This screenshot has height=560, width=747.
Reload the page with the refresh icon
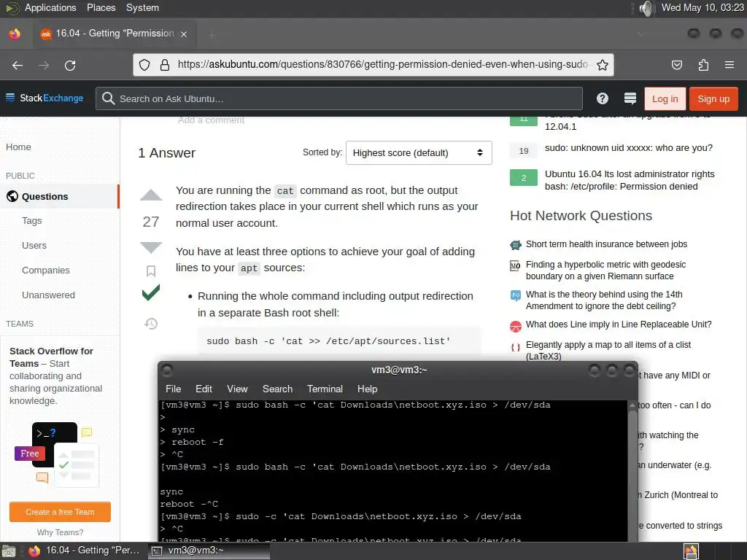coord(70,65)
